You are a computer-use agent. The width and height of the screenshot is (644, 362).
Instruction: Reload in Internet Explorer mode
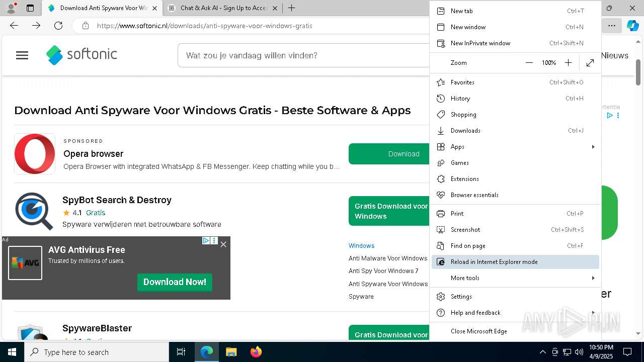(515, 262)
